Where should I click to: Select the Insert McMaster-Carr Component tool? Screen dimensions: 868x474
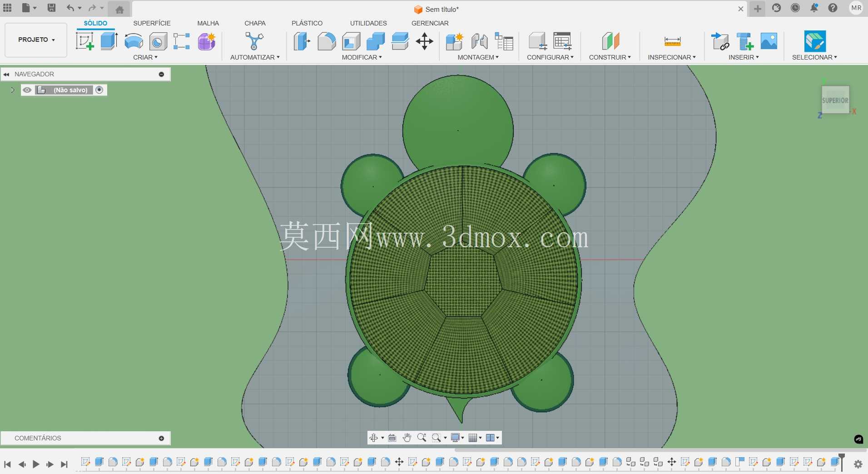(745, 41)
